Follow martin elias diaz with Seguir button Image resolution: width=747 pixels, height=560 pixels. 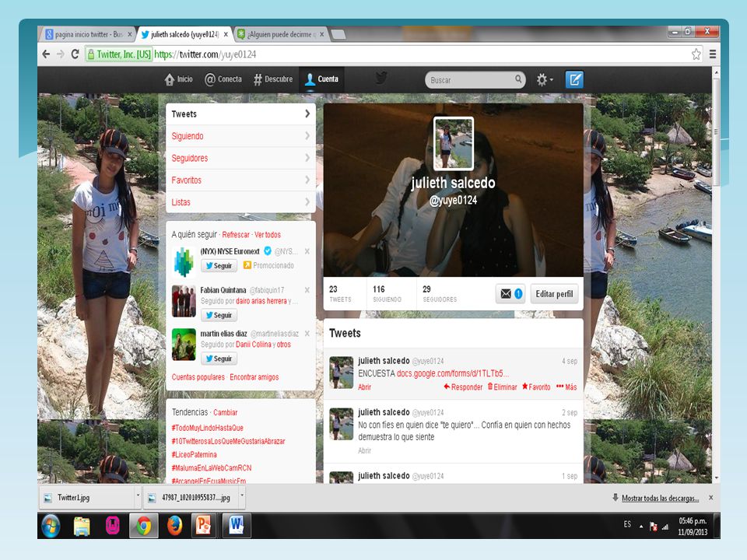coord(219,358)
